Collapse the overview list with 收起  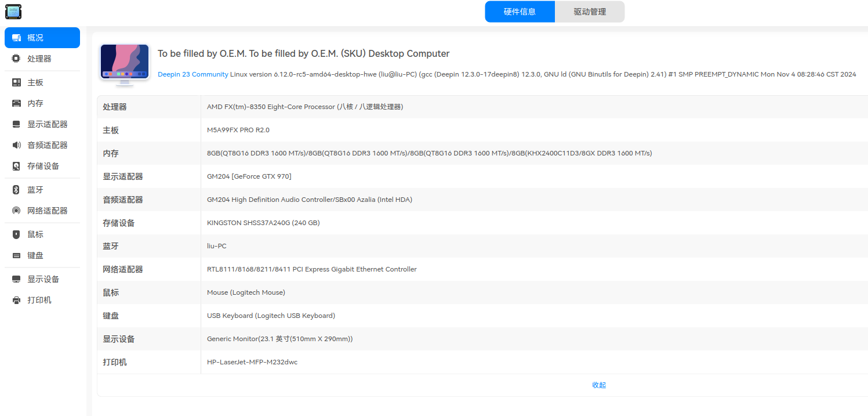click(x=599, y=385)
